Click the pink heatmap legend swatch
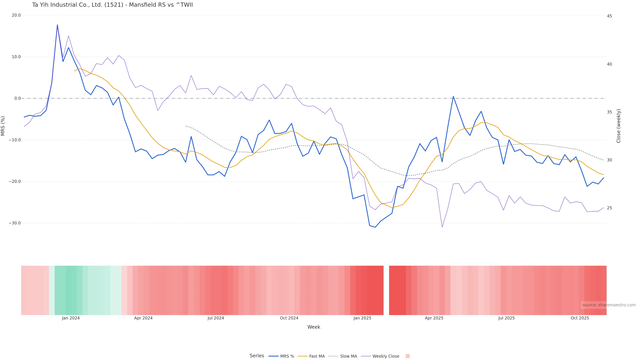This screenshot has width=644, height=362. (408, 356)
